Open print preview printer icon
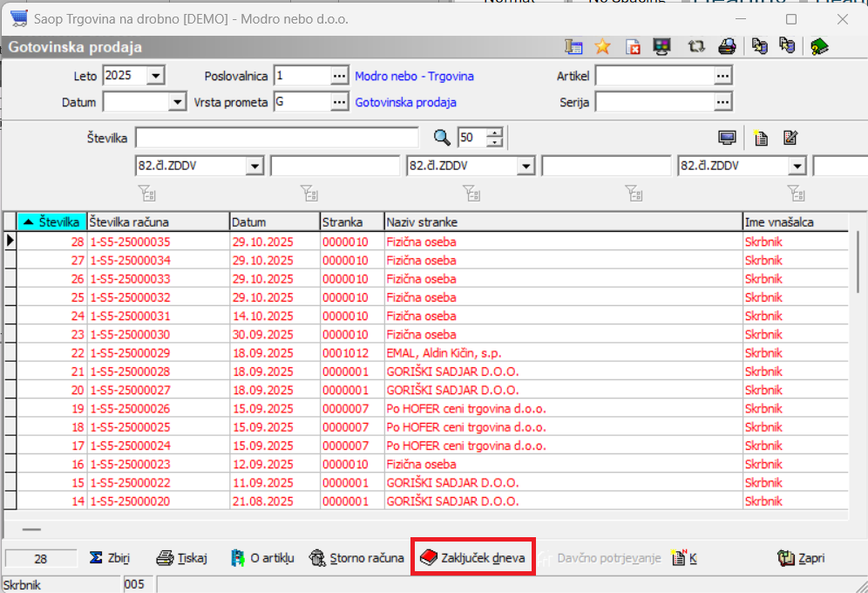This screenshot has height=593, width=868. (x=727, y=47)
